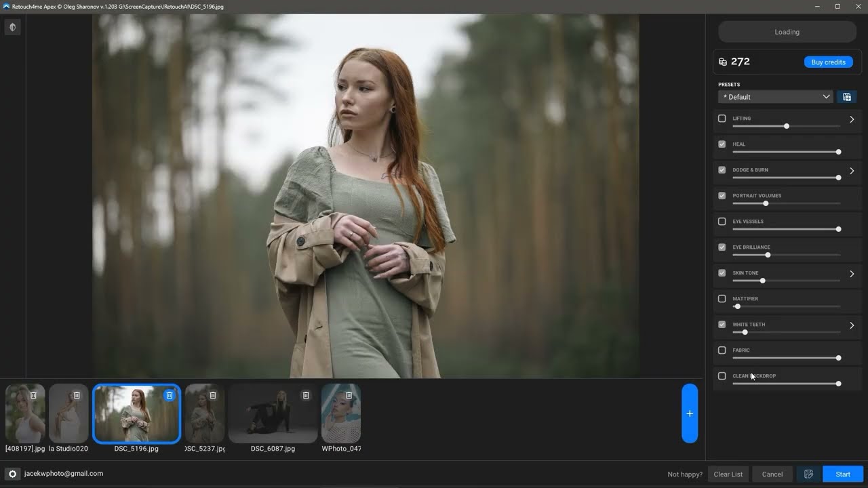
Task: Uncheck the Skin Tone checkbox
Action: (722, 273)
